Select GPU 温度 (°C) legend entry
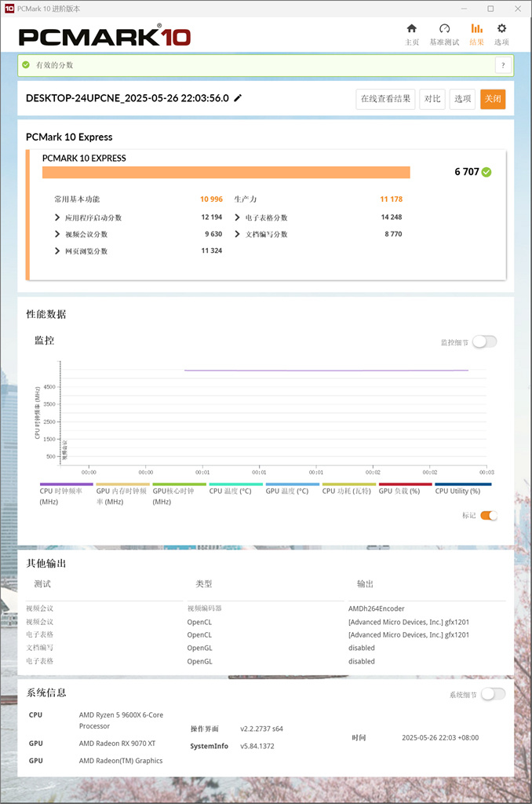The height and width of the screenshot is (804, 532). click(292, 488)
